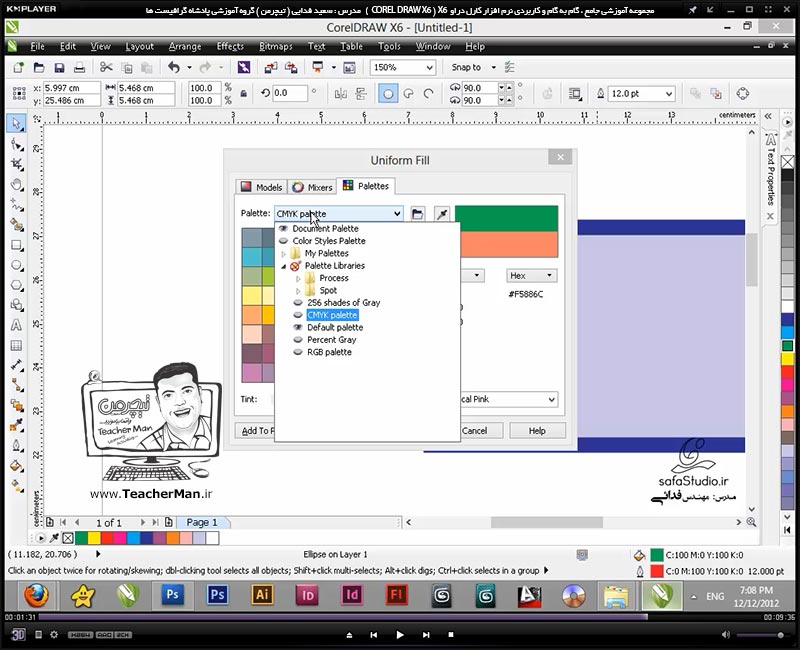Select the Polygon tool
The image size is (800, 650).
(17, 285)
